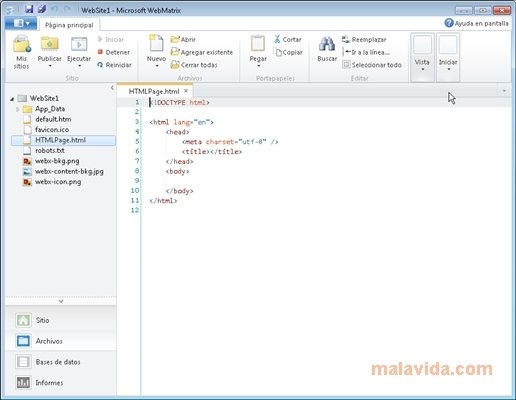Cut the selection with Cortar
This screenshot has width=516, height=400.
coord(288,39)
